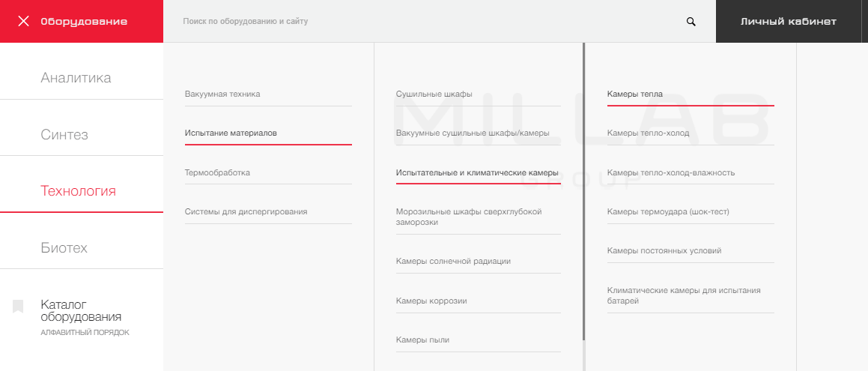Switch to the Синтез section
This screenshot has height=371, width=868.
pos(64,135)
